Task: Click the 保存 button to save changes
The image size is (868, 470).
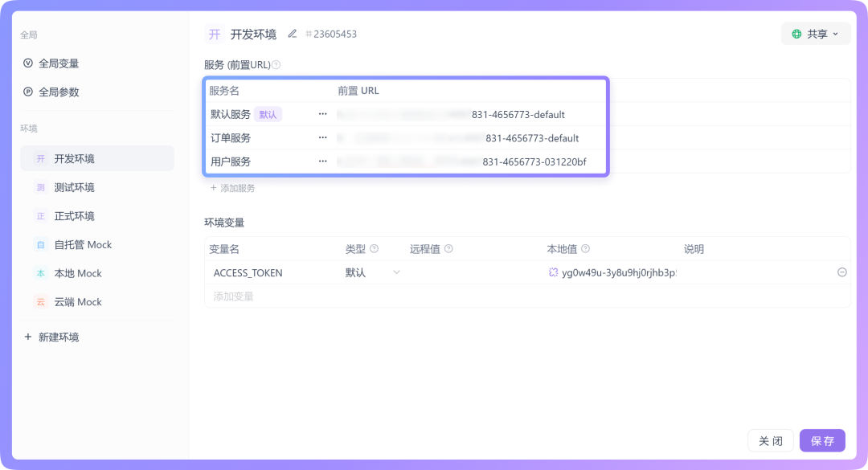Action: (x=821, y=440)
